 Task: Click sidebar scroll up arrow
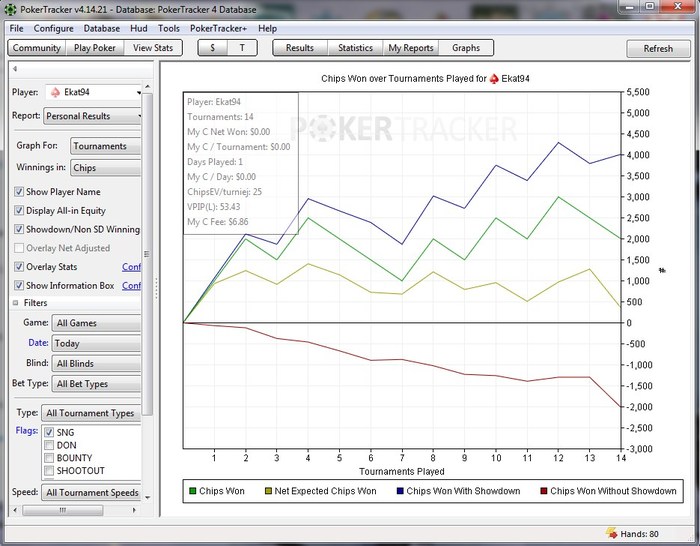click(147, 87)
